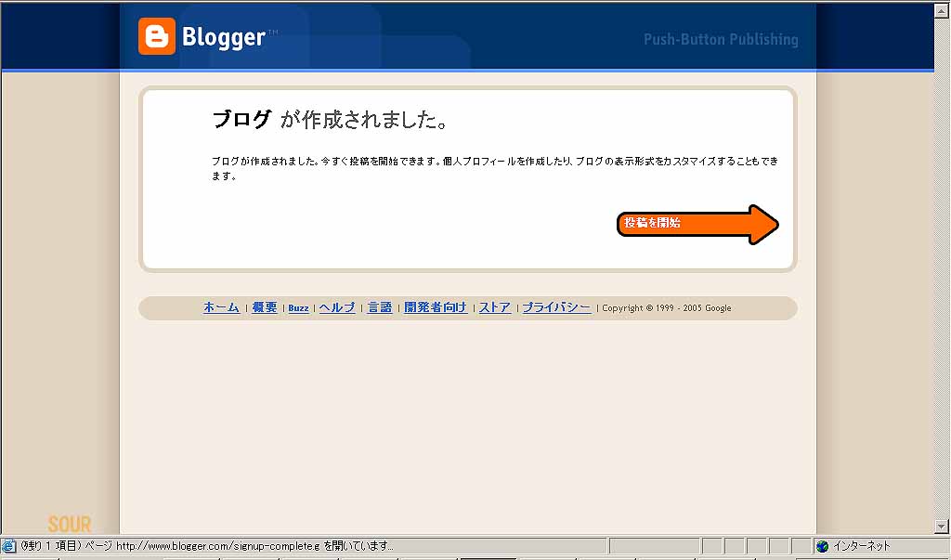
Task: Go to the Buzz footer link
Action: (x=298, y=308)
